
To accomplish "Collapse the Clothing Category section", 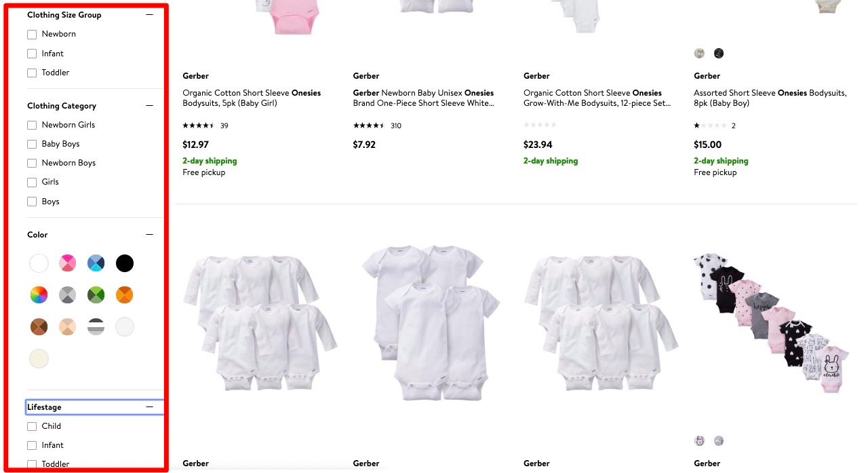I will pos(149,105).
